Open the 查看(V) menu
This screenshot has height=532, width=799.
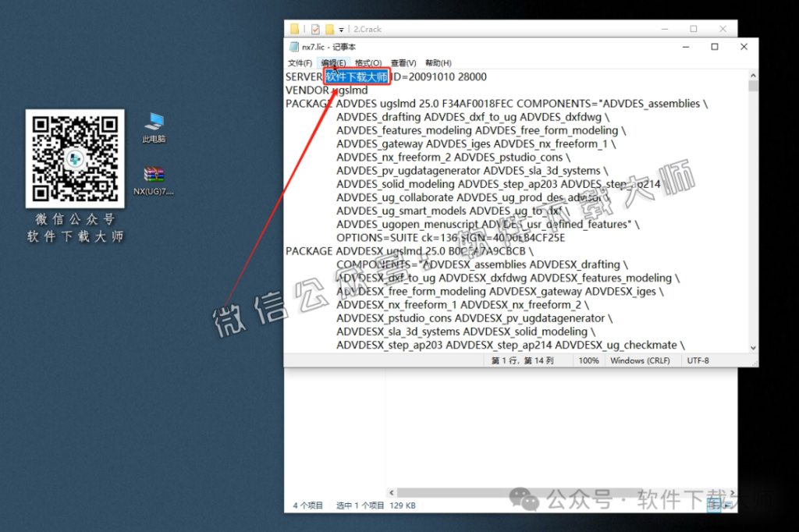tap(403, 63)
